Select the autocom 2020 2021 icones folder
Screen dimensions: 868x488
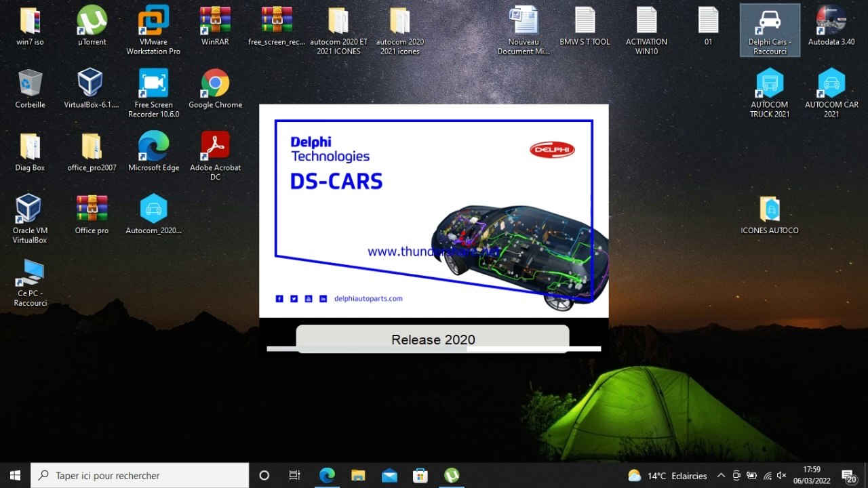tap(399, 30)
